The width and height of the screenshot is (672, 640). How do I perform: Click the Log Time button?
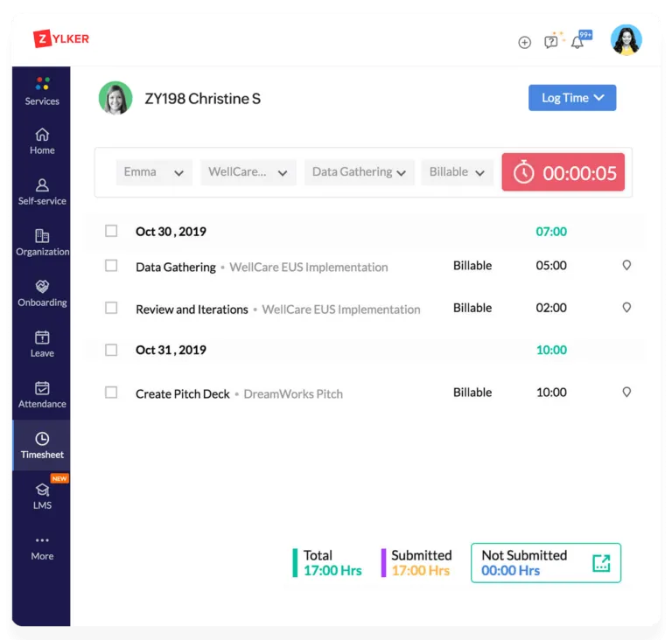(572, 98)
